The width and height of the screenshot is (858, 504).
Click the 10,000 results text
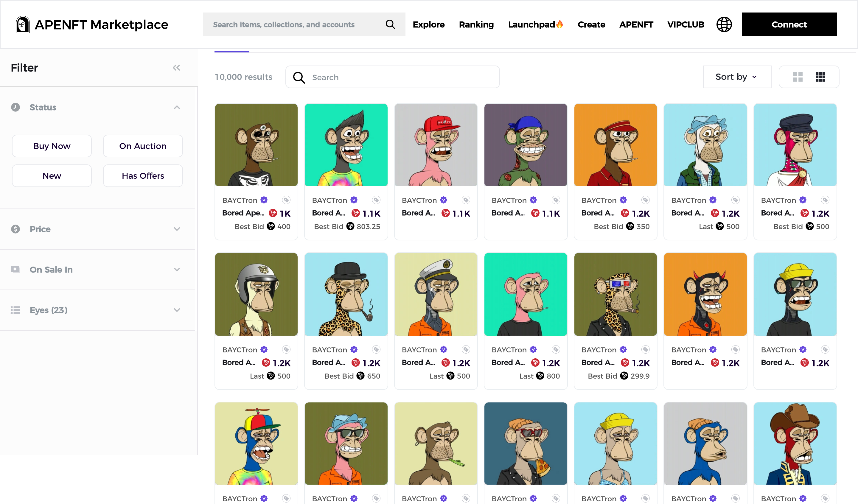point(243,77)
